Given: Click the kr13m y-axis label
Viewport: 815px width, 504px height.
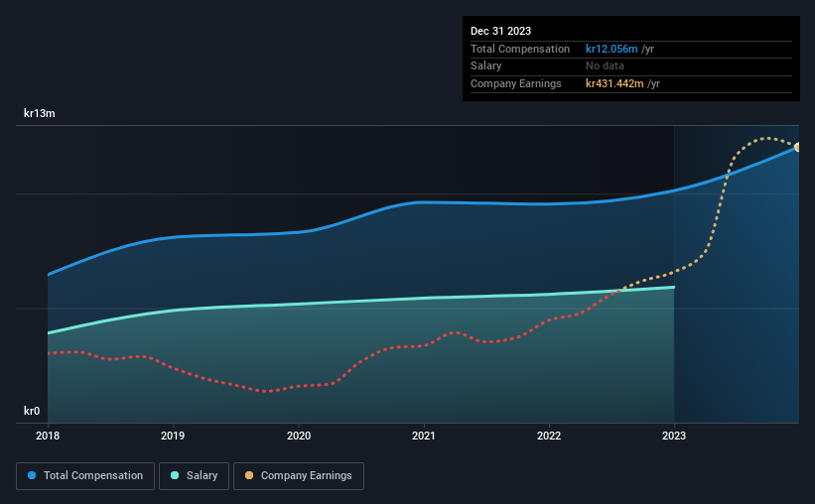Looking at the screenshot, I should (x=40, y=113).
